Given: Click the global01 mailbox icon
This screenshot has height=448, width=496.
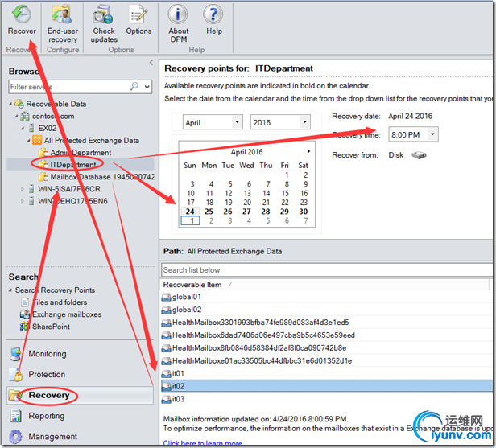Looking at the screenshot, I should [167, 298].
